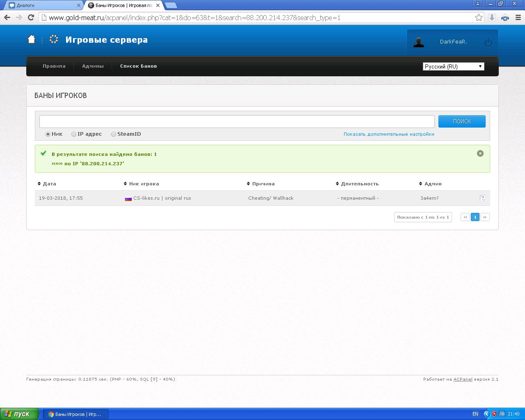
Task: Open the Windows пуск start button
Action: pyautogui.click(x=20, y=414)
